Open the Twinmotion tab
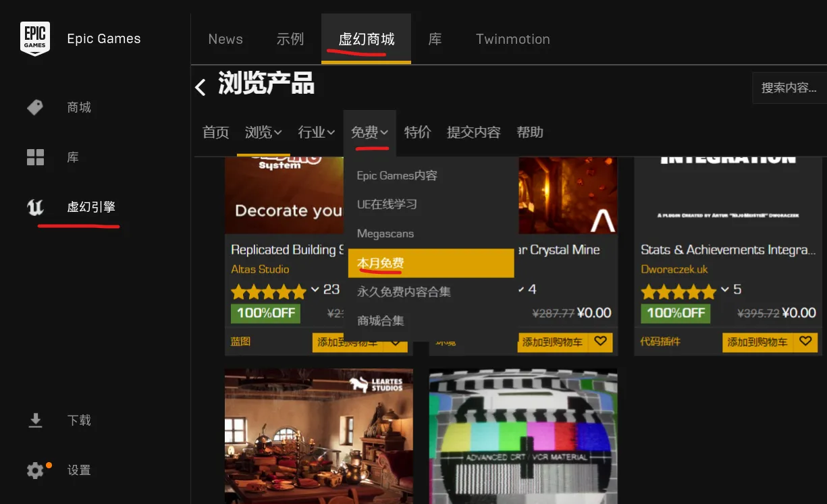Image resolution: width=827 pixels, height=504 pixels. pos(513,39)
